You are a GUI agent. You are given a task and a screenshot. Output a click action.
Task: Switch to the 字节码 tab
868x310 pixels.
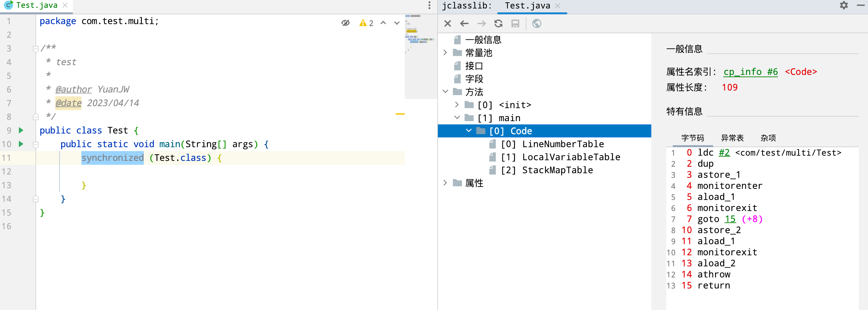[692, 138]
